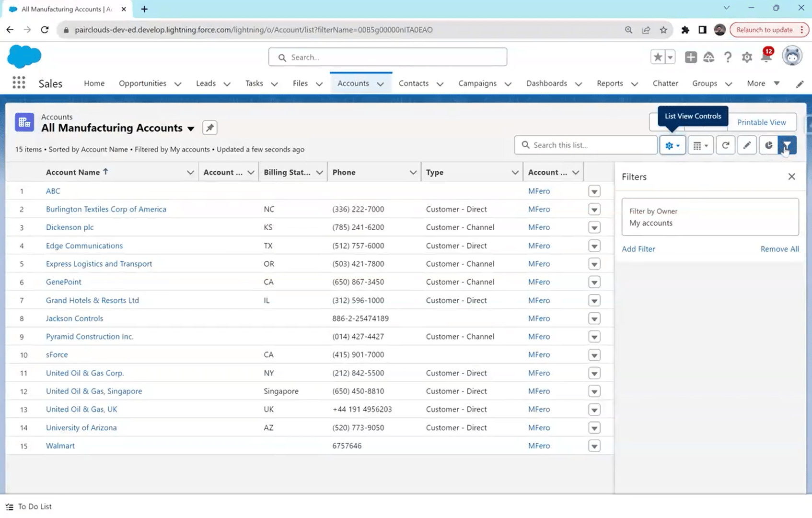This screenshot has height=518, width=812.
Task: Open Select List Display table icon
Action: pyautogui.click(x=700, y=145)
